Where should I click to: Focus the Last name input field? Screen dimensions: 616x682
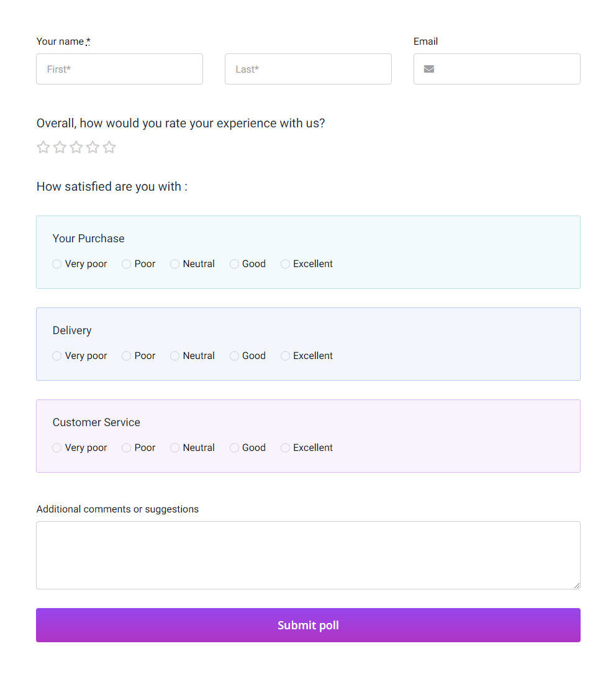(308, 69)
